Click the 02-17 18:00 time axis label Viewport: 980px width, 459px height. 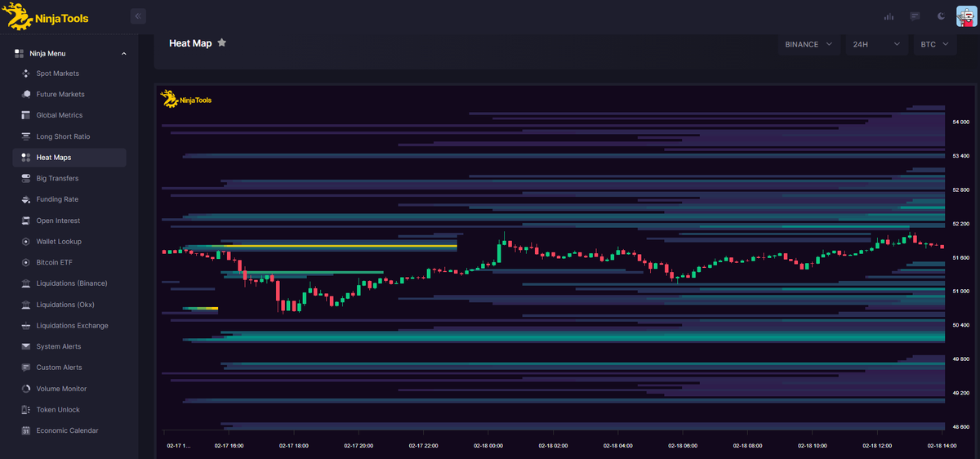pyautogui.click(x=294, y=446)
